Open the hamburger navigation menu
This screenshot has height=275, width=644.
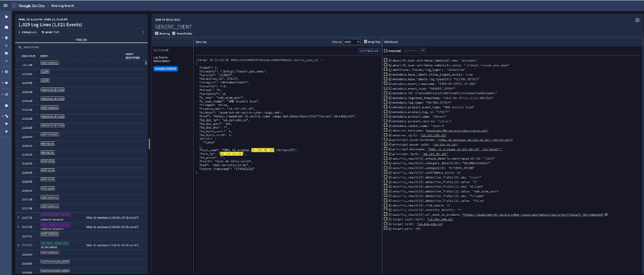(x=6, y=6)
